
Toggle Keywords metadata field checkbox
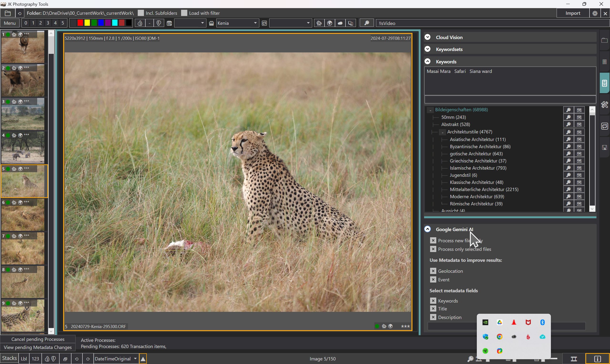click(433, 300)
